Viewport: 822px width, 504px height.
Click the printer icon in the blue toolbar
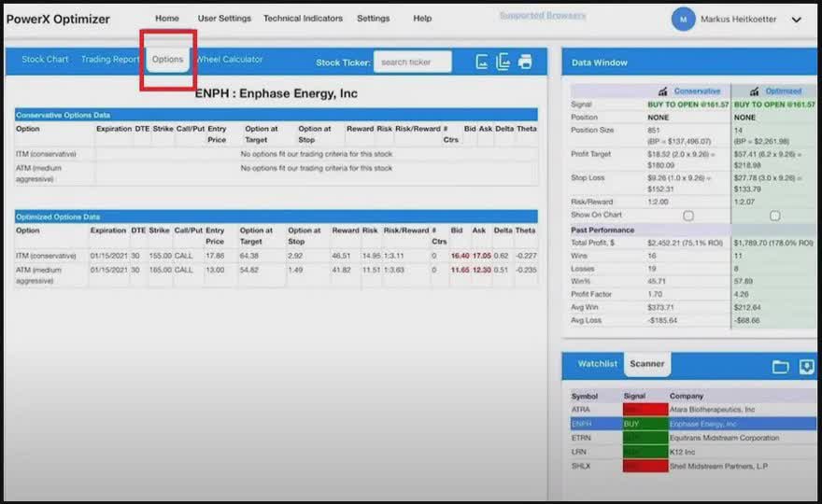[525, 62]
